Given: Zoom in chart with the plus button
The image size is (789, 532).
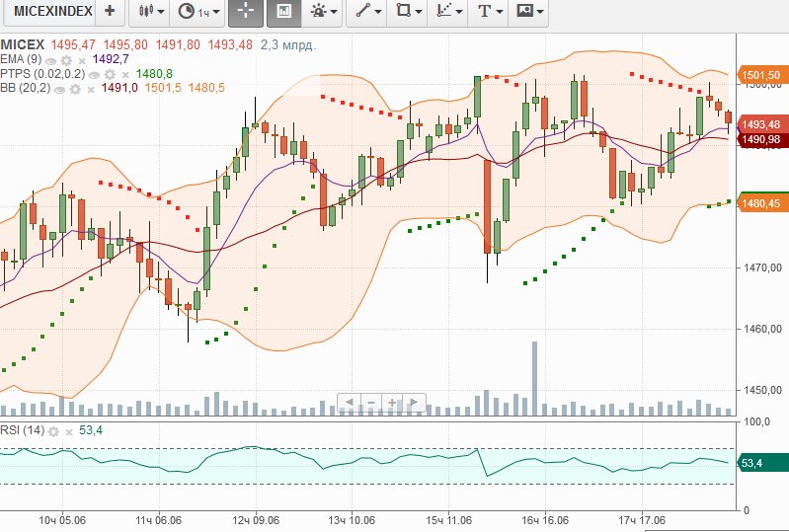Looking at the screenshot, I should tap(392, 403).
